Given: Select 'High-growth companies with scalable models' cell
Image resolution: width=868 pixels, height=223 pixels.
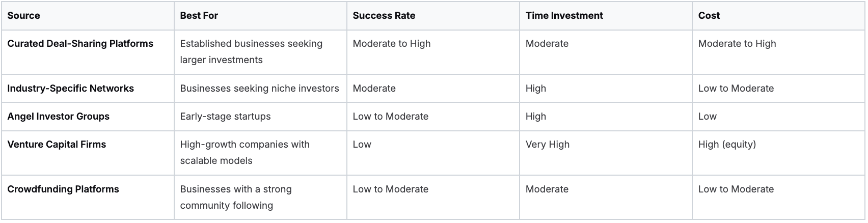Looking at the screenshot, I should [245, 152].
